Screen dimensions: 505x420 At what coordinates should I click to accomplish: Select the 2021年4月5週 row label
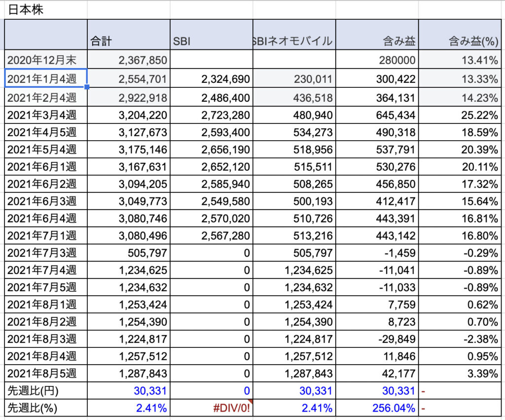tap(46, 132)
